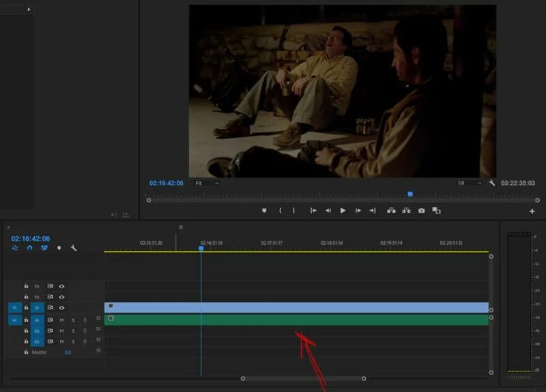Toggle sync lock on track A1

(50, 320)
